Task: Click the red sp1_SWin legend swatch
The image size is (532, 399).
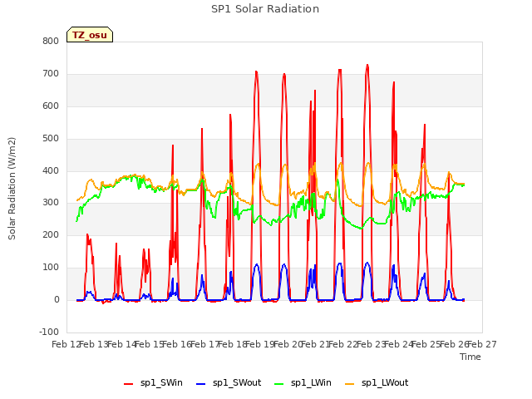Action: [129, 384]
